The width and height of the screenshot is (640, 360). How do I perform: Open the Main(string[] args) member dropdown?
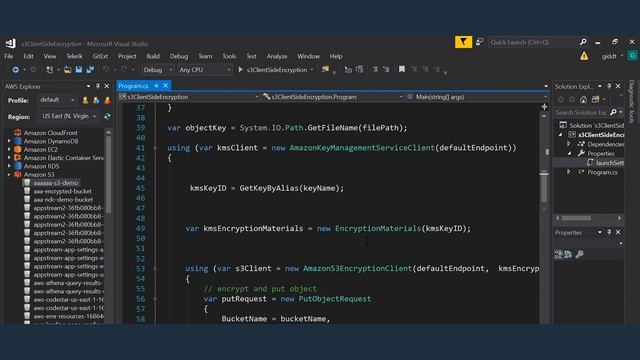point(476,97)
